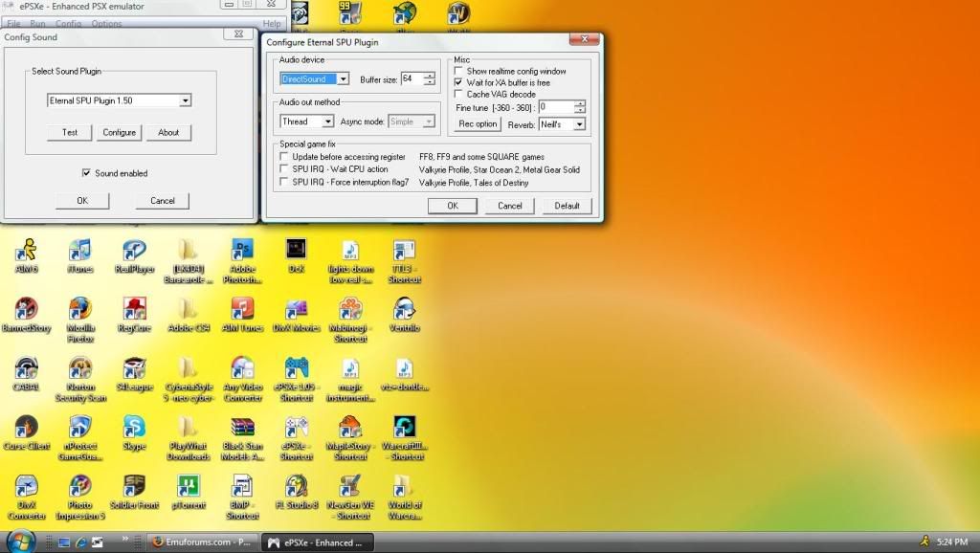Open the RealPlayer desktop icon
Screen dimensions: 980x553
tap(134, 255)
